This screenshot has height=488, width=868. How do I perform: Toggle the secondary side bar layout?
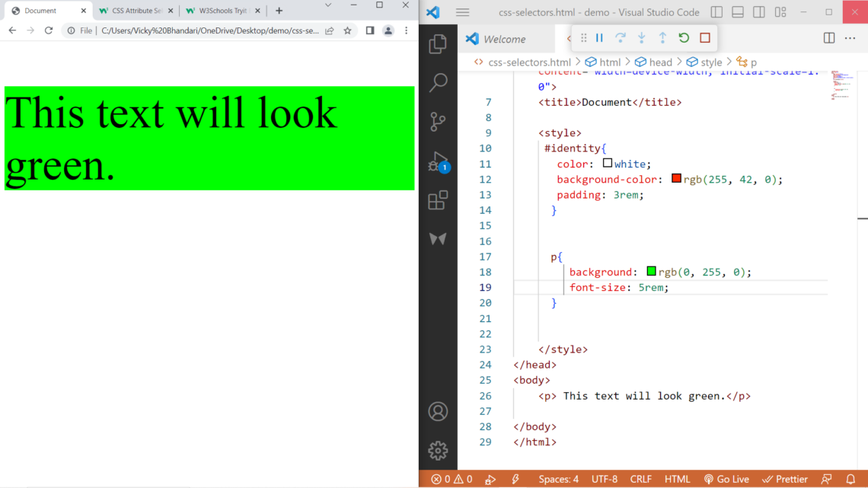coord(759,12)
